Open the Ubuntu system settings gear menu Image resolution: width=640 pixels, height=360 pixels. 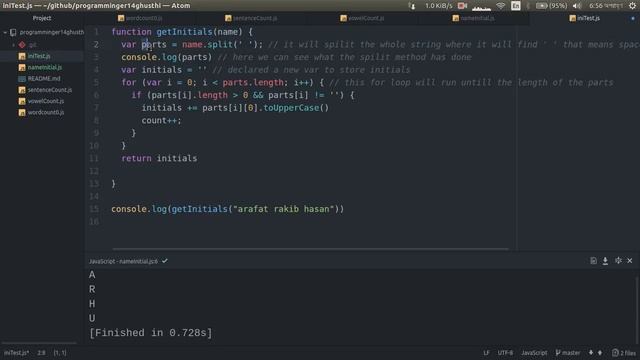632,6
